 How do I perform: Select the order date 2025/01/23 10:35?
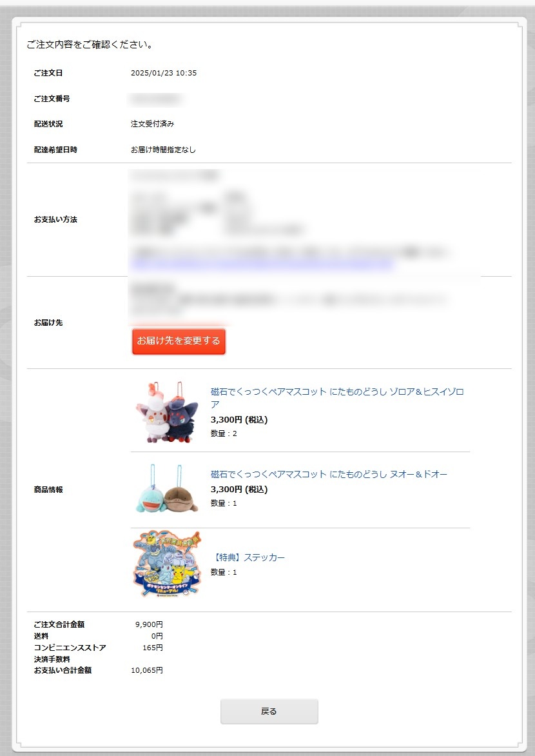click(x=164, y=73)
